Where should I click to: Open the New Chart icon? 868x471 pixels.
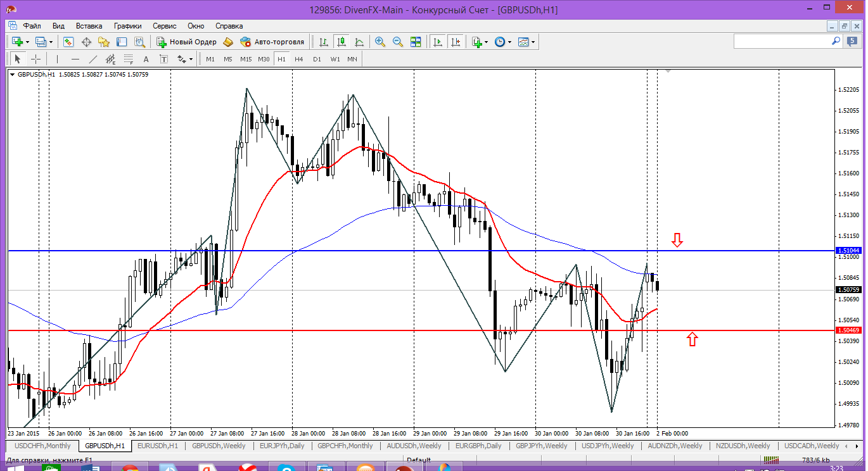tap(16, 42)
